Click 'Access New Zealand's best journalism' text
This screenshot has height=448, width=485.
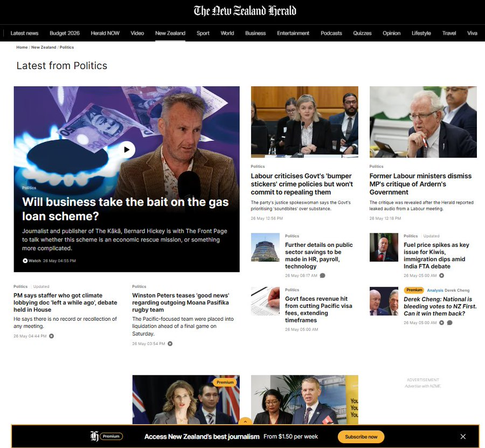pyautogui.click(x=202, y=437)
